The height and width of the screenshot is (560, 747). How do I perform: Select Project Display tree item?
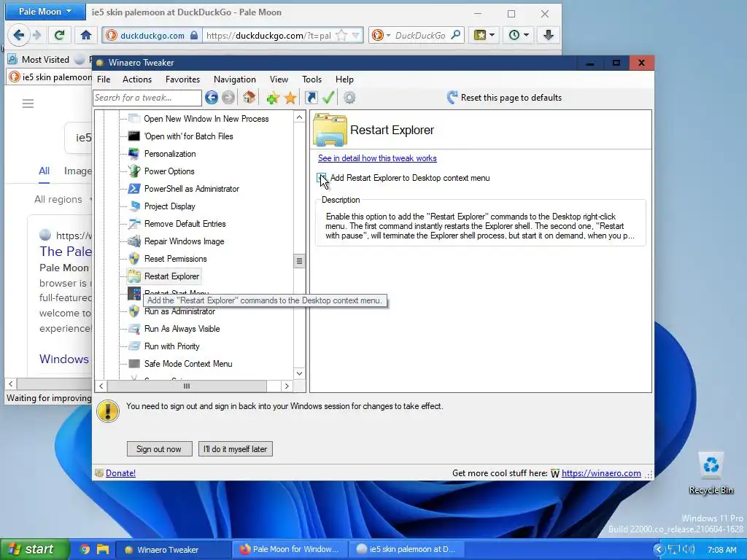(169, 206)
